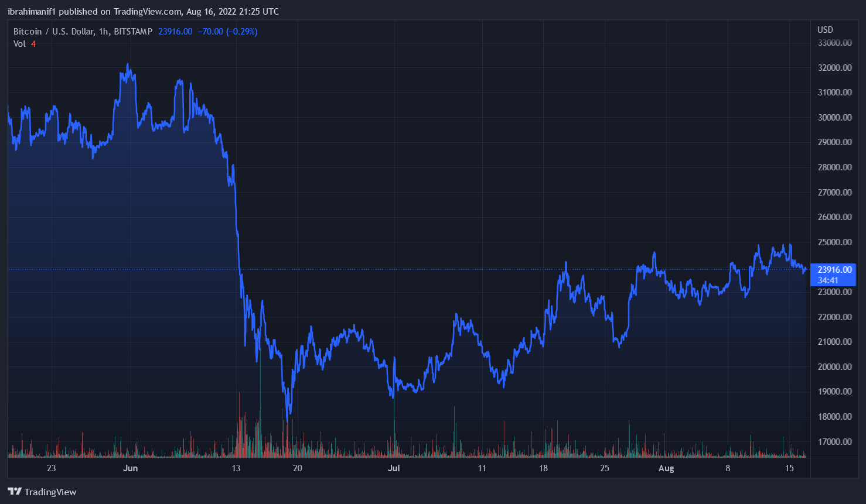Click the current price tag 23916.00
This screenshot has width=866, height=504.
click(x=834, y=270)
